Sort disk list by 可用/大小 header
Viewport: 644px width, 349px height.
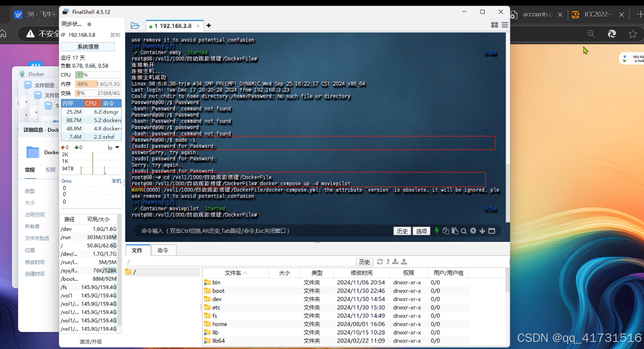tap(98, 219)
